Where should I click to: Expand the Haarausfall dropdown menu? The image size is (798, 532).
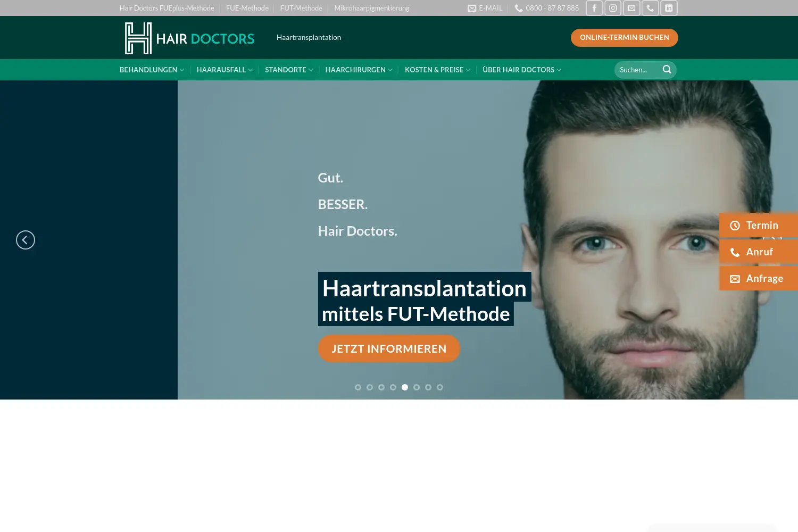pyautogui.click(x=225, y=70)
